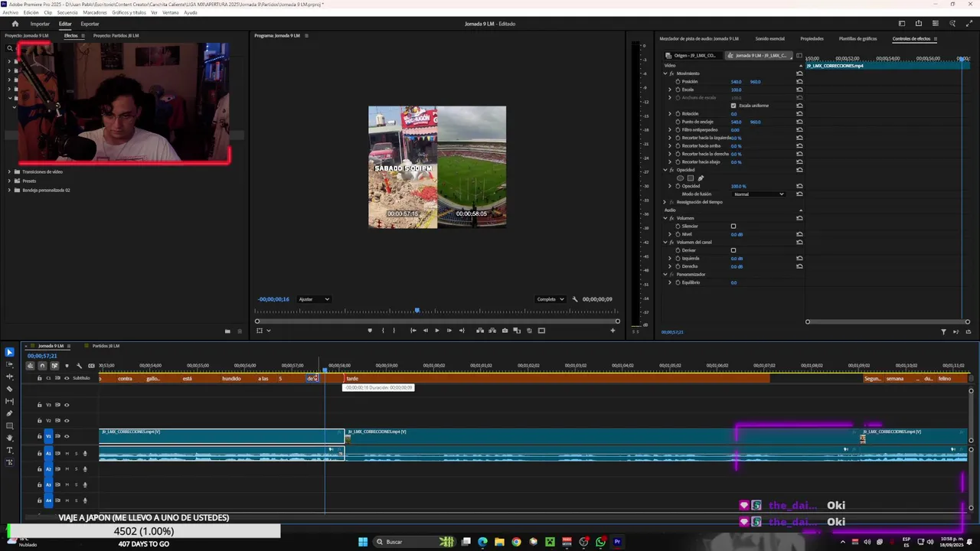Reset the Posición parameter
Viewport: 980px width, 551px height.
[799, 82]
